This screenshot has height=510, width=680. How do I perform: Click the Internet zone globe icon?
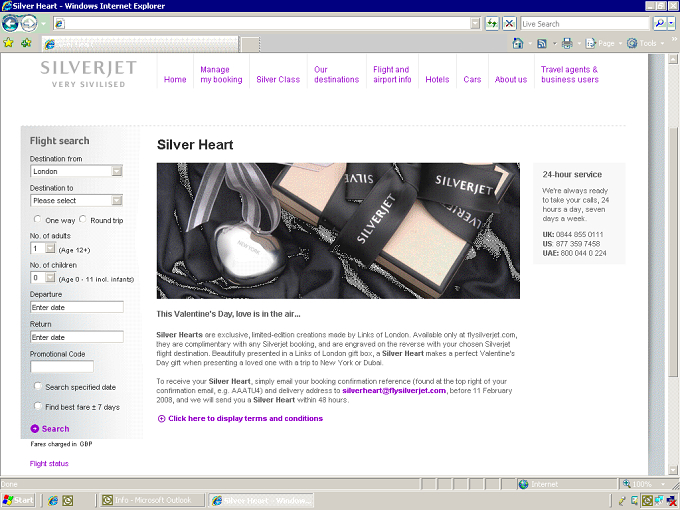coord(524,484)
